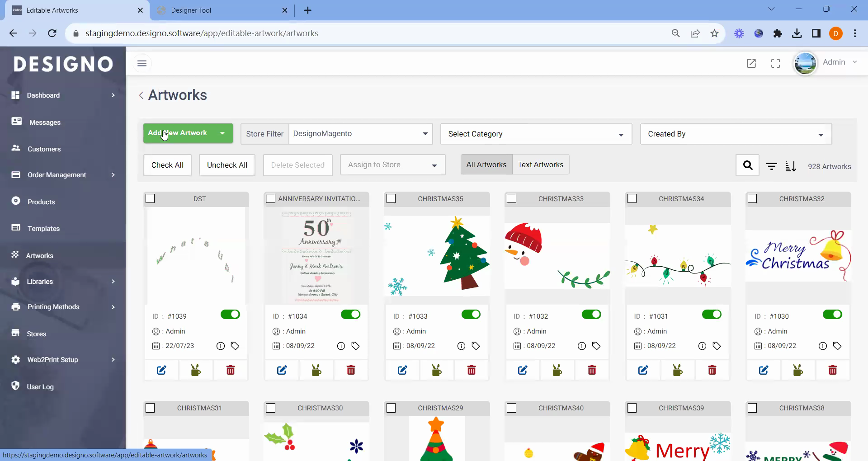Toggle the hamburger sidebar menu icon
Viewport: 868px width, 461px height.
click(142, 63)
